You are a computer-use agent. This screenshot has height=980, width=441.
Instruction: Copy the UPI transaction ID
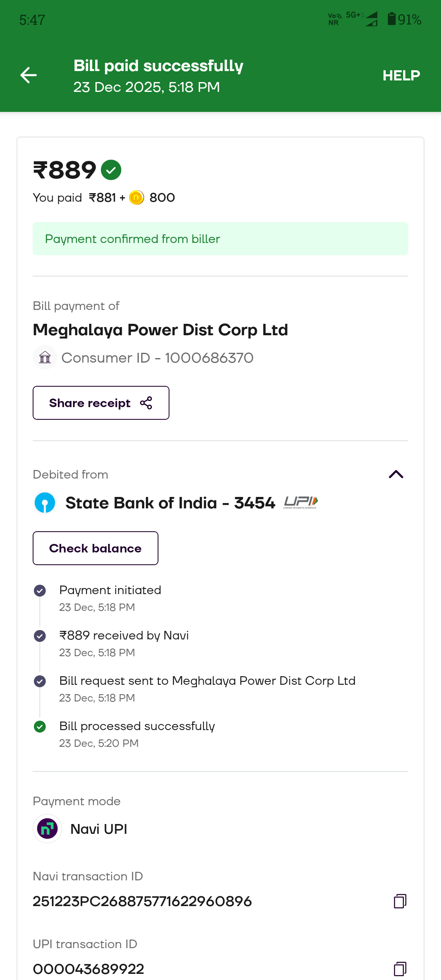[400, 969]
